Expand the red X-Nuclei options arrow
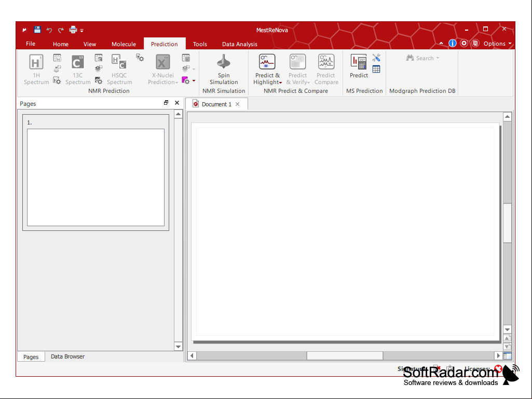Screen dimensions: 532x399 194,80
